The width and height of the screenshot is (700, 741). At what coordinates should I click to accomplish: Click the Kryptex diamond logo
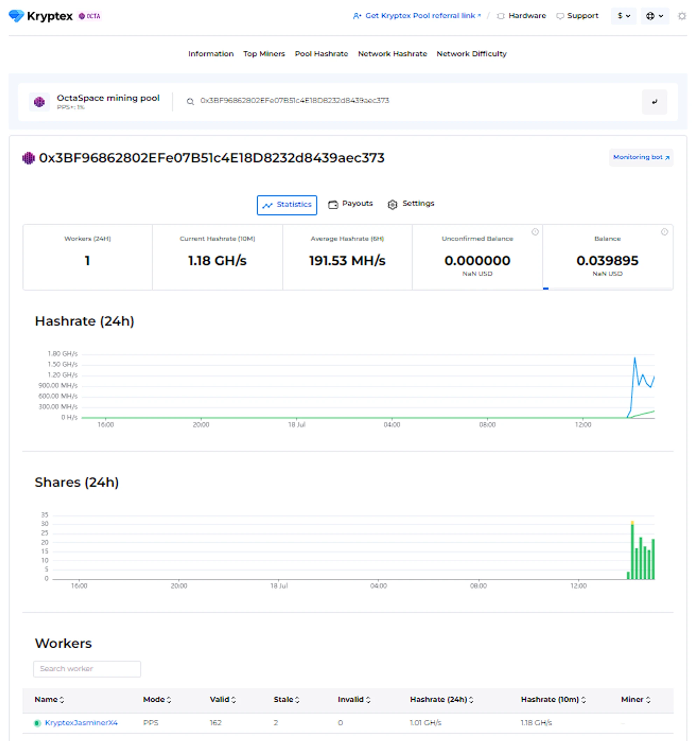click(16, 16)
